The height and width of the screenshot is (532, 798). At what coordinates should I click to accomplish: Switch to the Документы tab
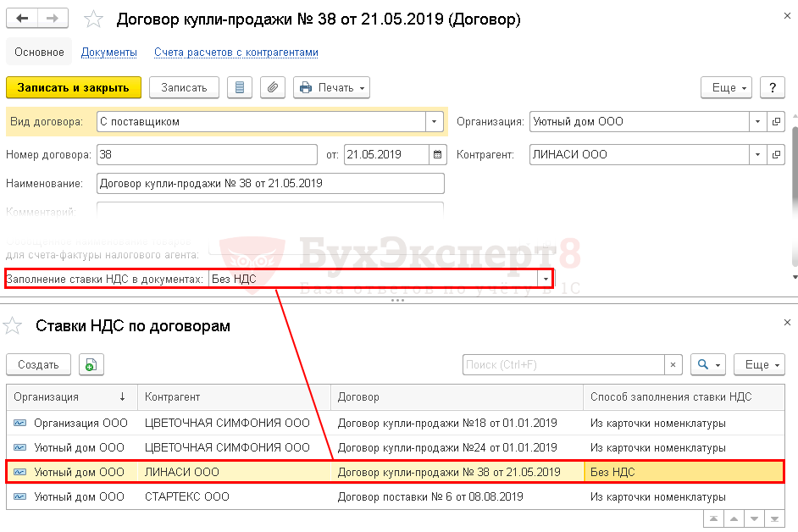(x=109, y=53)
